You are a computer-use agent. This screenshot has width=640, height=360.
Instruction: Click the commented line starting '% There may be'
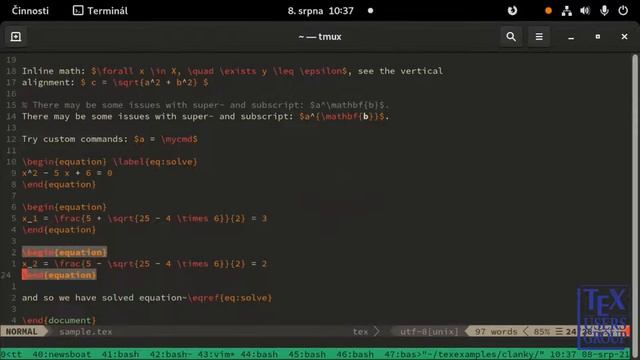(x=205, y=105)
